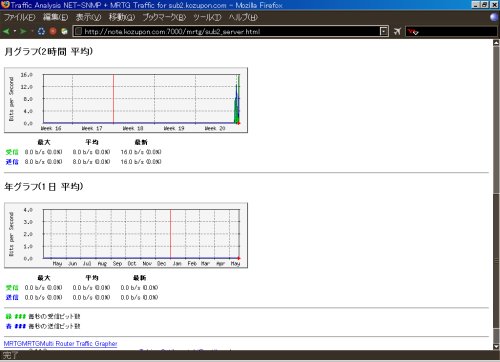The image size is (500, 362).
Task: Open the search engine selector dropdown
Action: pyautogui.click(x=413, y=32)
